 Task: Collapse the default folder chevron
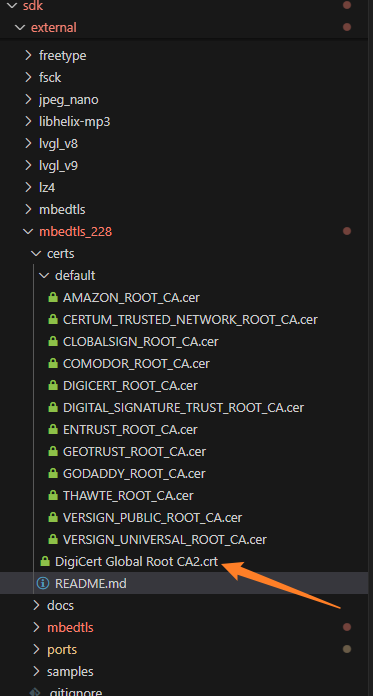[44, 275]
